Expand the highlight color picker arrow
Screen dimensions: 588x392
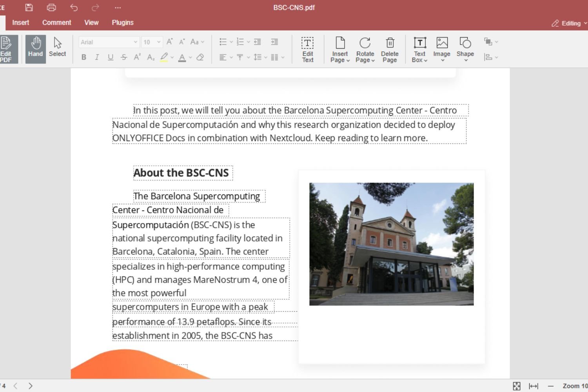172,58
